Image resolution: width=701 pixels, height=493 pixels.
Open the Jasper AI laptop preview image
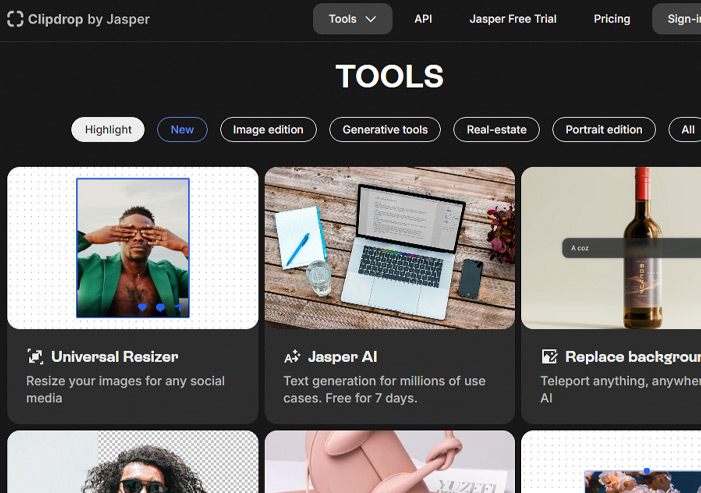(x=390, y=248)
